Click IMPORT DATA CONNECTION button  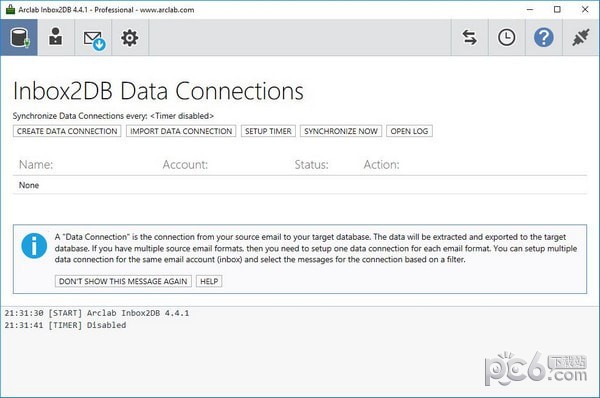click(181, 131)
